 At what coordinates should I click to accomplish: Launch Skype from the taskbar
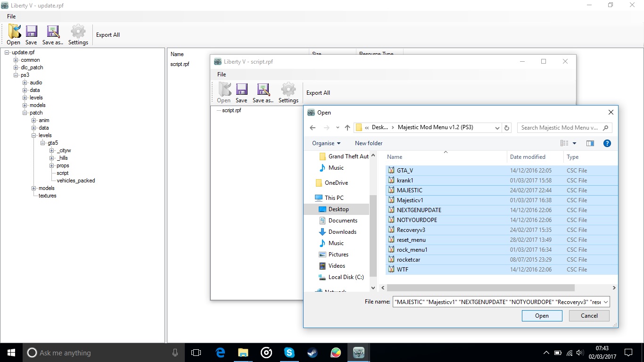click(x=289, y=353)
